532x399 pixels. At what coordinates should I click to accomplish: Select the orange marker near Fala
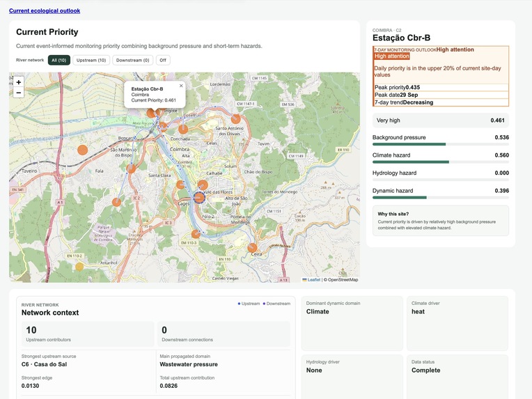[x=131, y=168]
